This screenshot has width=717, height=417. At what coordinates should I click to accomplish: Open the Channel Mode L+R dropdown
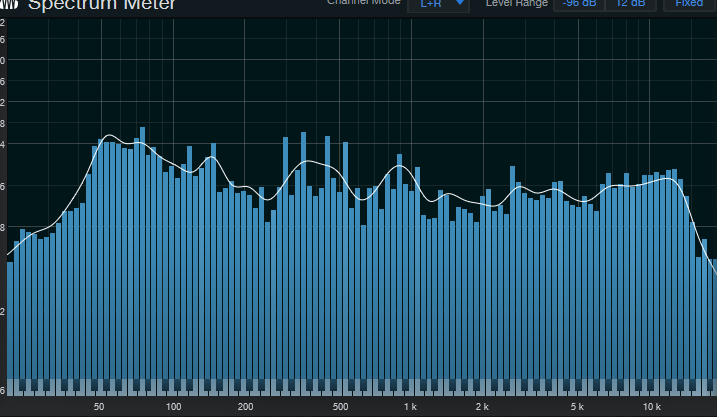(x=438, y=4)
